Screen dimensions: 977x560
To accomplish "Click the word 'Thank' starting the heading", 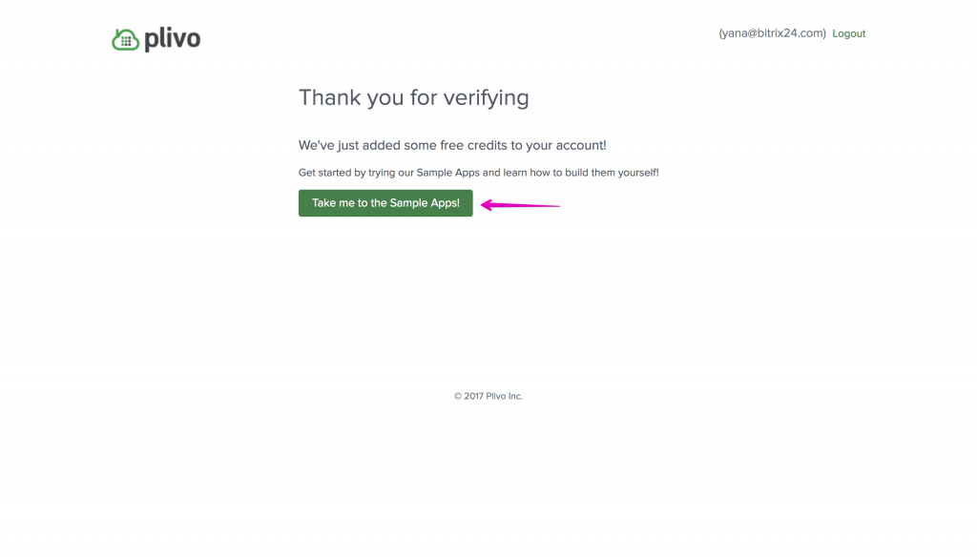I will (327, 98).
